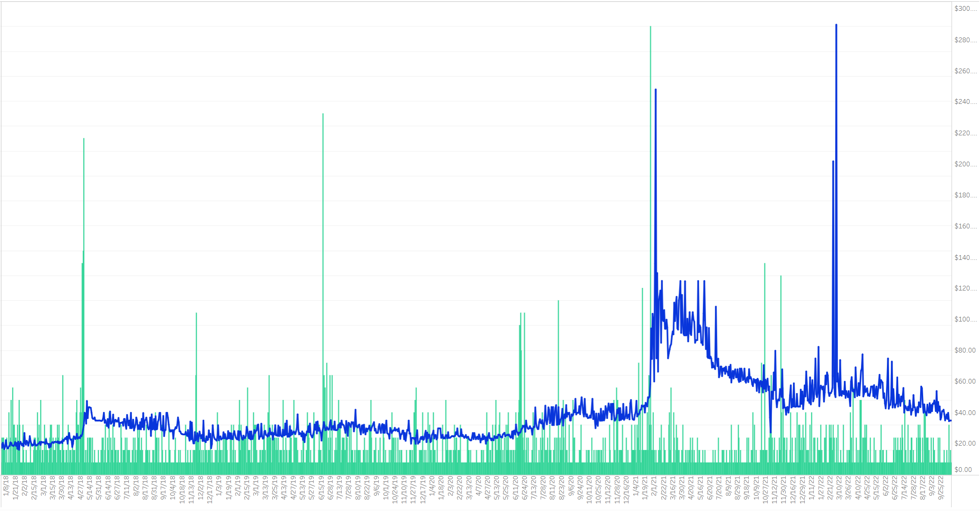This screenshot has height=515, width=980.
Task: Select the 9/6/19 date label
Action: coord(376,486)
